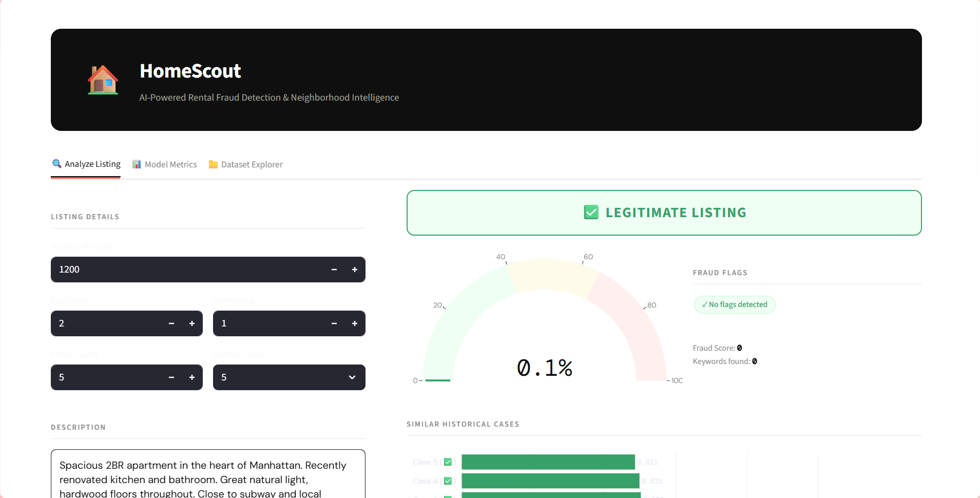Click the Case 5 similarity score bar
Image resolution: width=980 pixels, height=498 pixels.
[547, 462]
